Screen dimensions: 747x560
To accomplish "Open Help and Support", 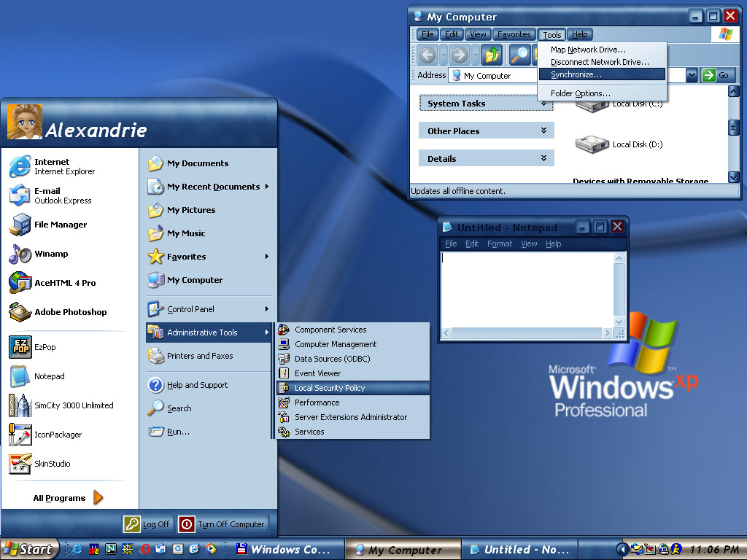I will point(208,385).
